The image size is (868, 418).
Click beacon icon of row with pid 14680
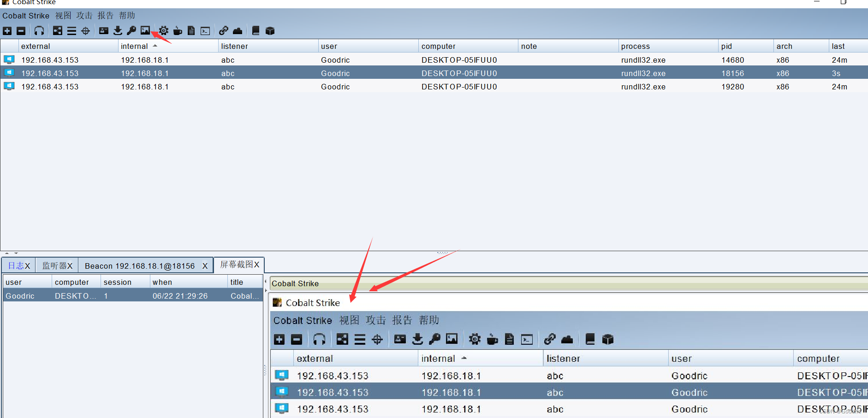click(9, 59)
